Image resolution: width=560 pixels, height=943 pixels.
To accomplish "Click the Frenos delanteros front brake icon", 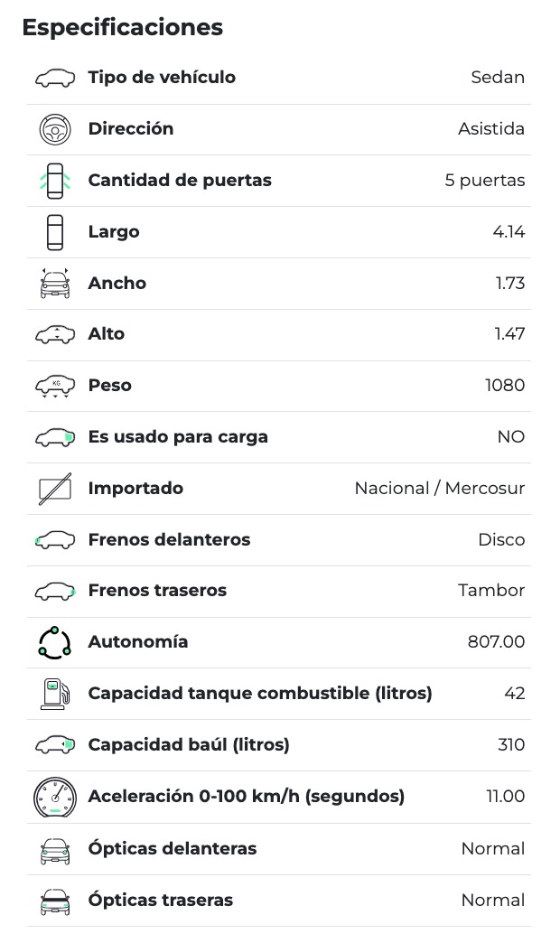I will pos(55,540).
